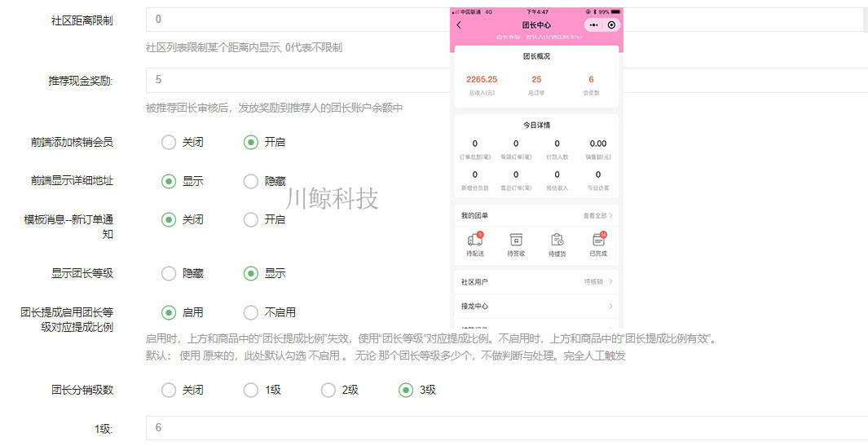Tap the circular close target icon
The width and height of the screenshot is (868, 446).
[611, 25]
